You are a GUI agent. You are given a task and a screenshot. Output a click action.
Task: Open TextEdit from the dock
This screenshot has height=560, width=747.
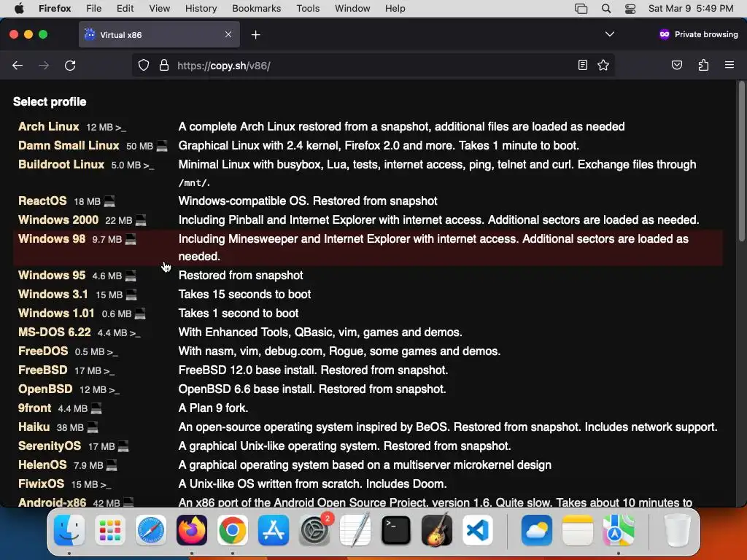click(x=355, y=530)
